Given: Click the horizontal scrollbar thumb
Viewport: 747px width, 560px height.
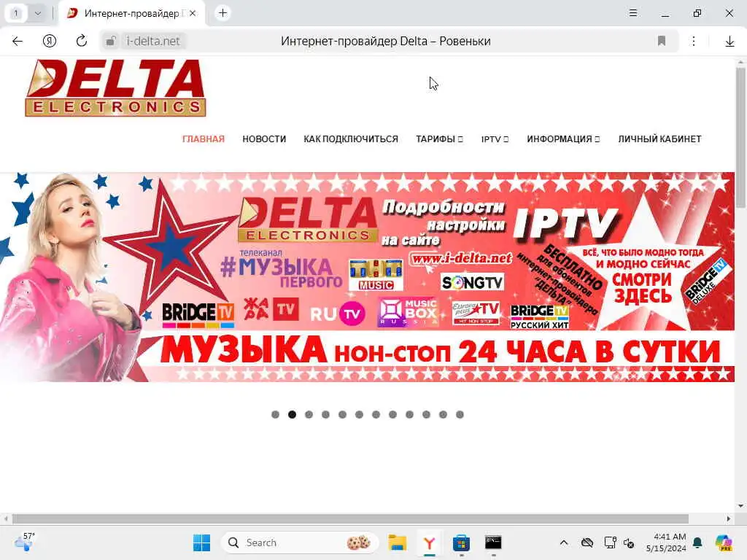Looking at the screenshot, I should click(350, 518).
